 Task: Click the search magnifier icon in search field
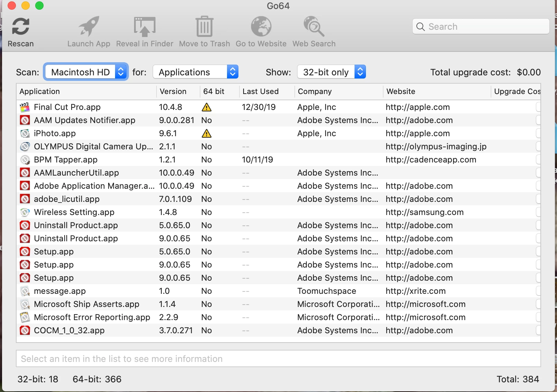[421, 27]
